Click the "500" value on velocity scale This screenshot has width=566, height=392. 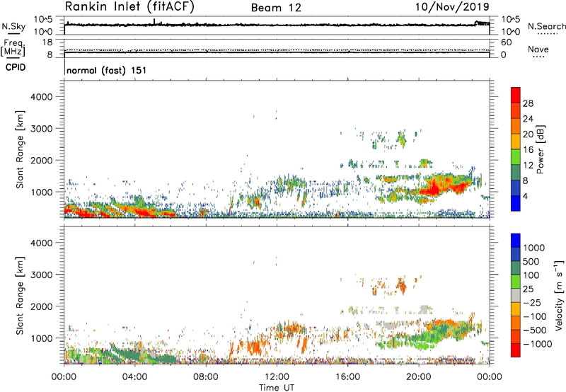531,261
